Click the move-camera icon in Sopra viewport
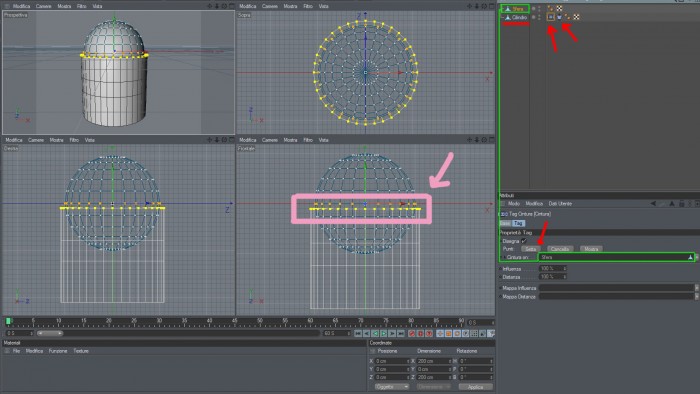 pyautogui.click(x=469, y=6)
